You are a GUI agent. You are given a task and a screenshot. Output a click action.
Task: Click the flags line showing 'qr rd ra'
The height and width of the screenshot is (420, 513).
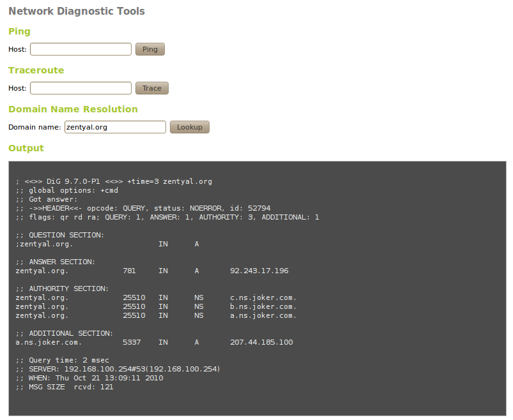[x=167, y=217]
